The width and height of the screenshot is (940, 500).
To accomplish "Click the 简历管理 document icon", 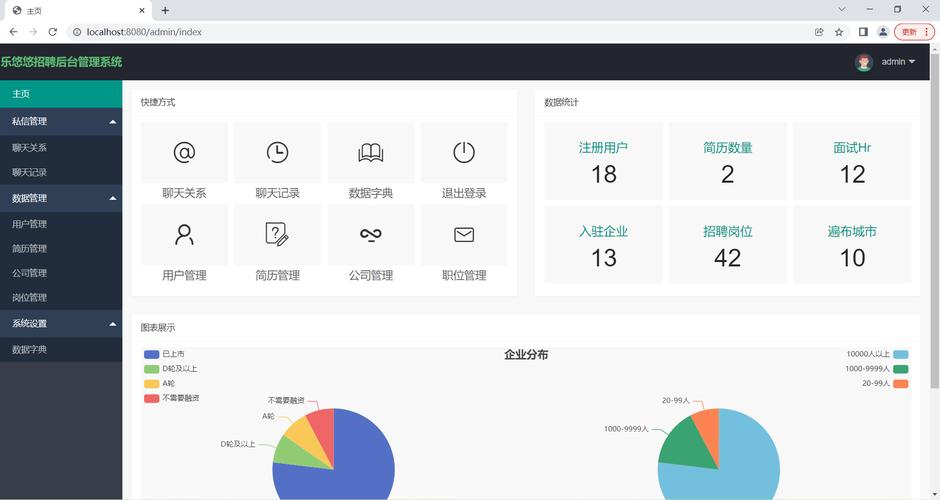I will 277,234.
